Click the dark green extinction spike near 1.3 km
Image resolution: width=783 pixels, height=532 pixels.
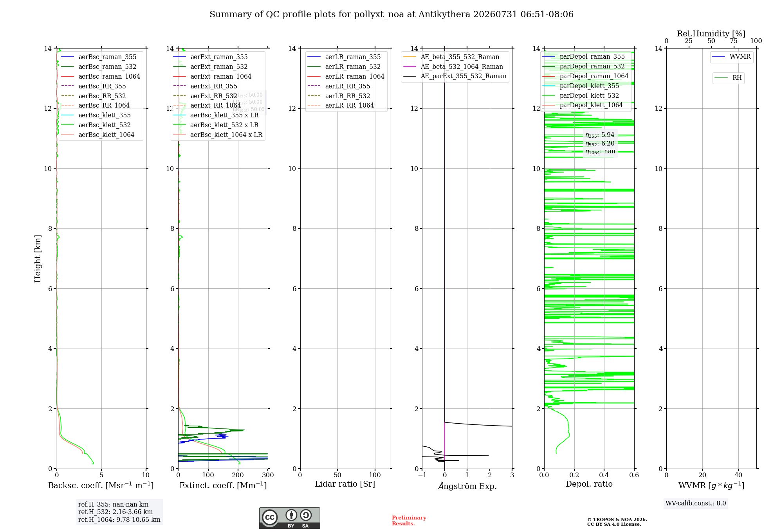pyautogui.click(x=235, y=430)
